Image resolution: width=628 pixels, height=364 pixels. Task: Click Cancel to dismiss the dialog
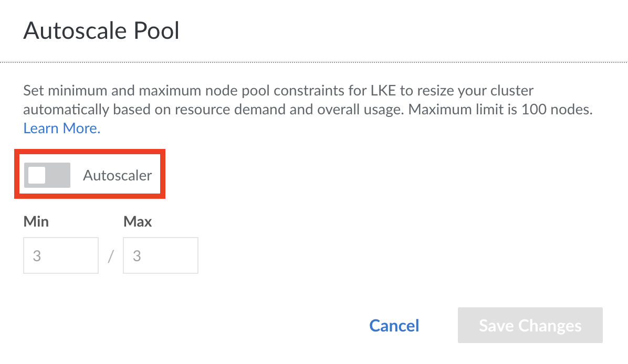(394, 326)
